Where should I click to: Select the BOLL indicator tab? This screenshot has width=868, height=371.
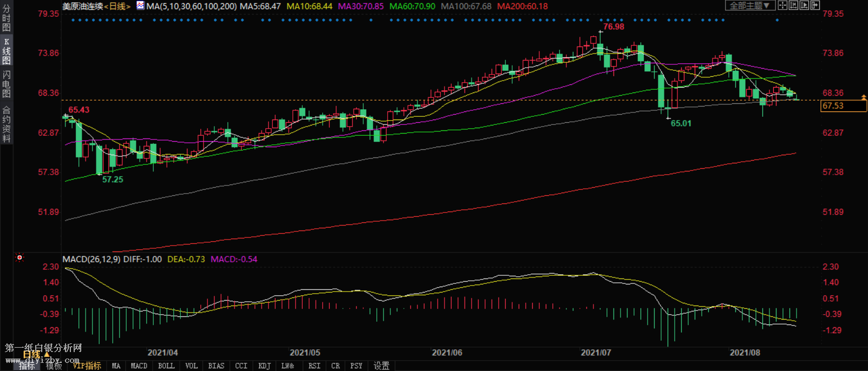click(166, 366)
